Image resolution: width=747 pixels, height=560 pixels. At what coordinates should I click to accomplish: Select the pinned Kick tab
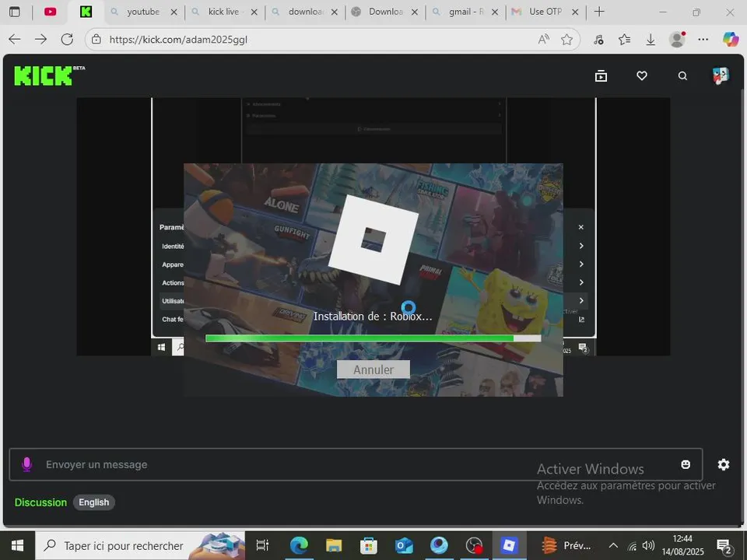(x=86, y=12)
